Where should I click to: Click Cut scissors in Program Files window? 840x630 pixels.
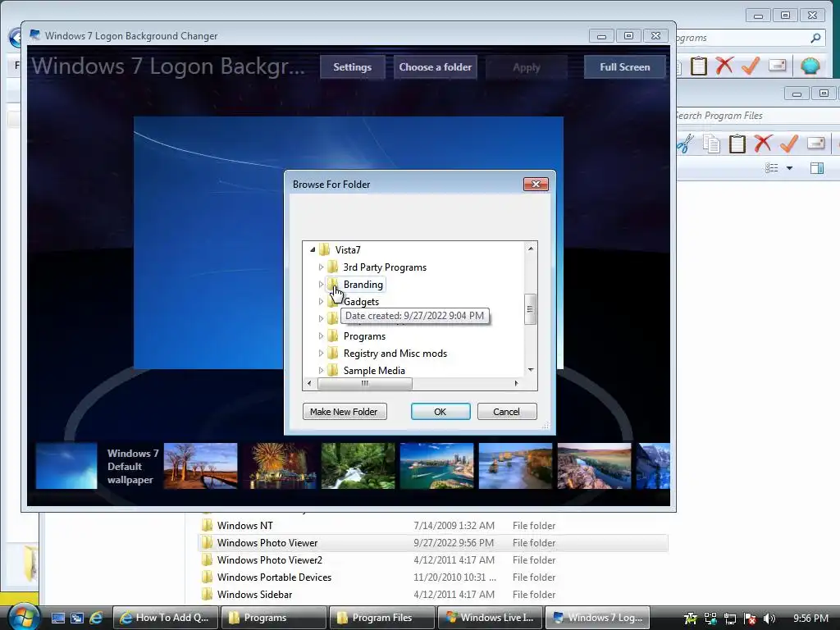click(685, 144)
